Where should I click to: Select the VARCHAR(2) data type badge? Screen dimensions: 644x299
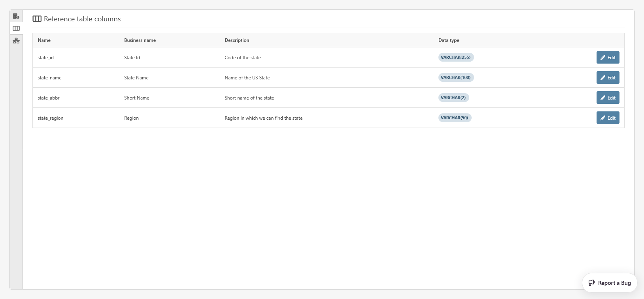[453, 98]
